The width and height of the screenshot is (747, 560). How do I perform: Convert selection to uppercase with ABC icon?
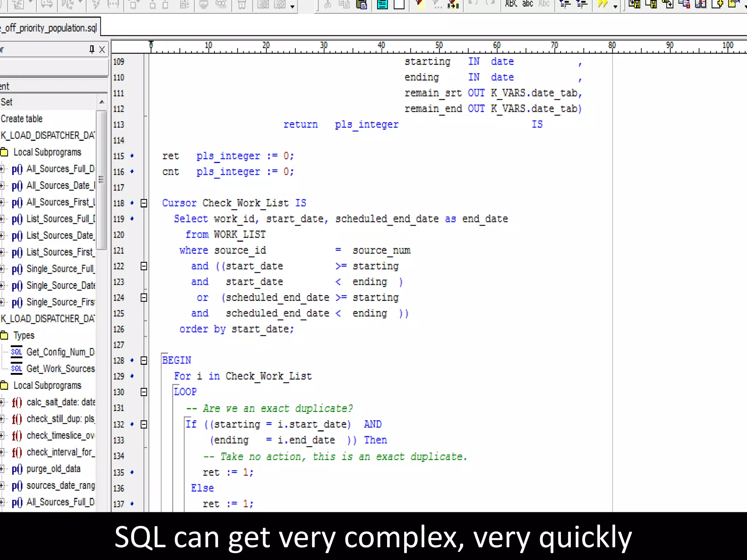(511, 4)
